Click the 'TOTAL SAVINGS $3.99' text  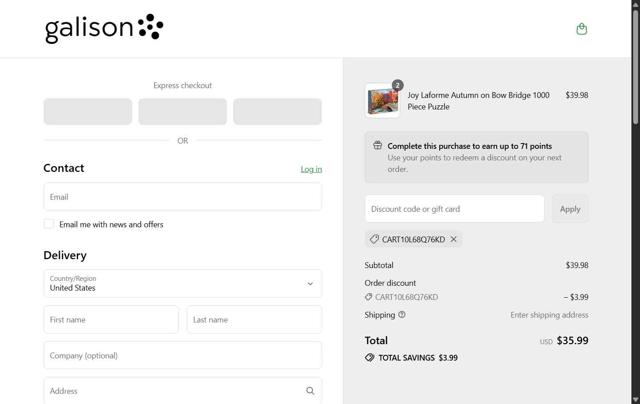[418, 358]
